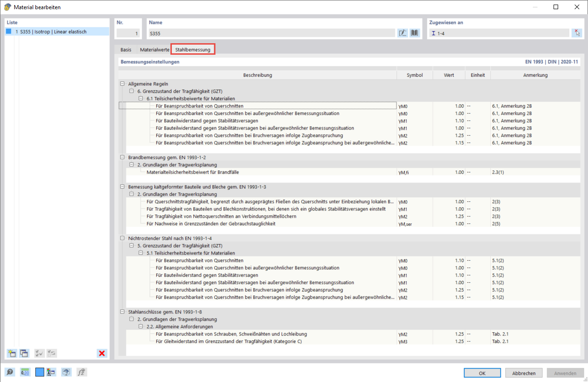Collapse Nichtrostender Stahl nach EN 1993-1-4 group
Viewport: 588px width, 382px height.
point(122,239)
